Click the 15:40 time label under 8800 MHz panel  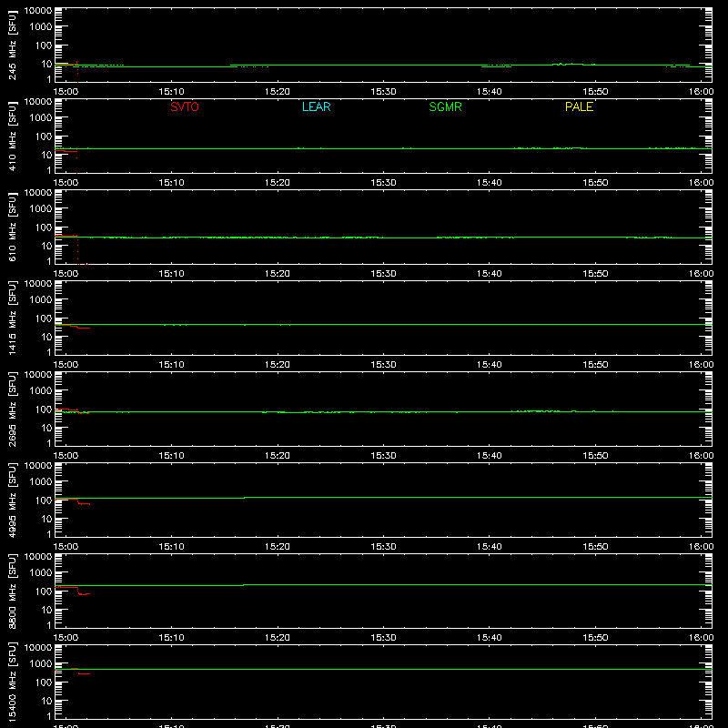(x=489, y=638)
